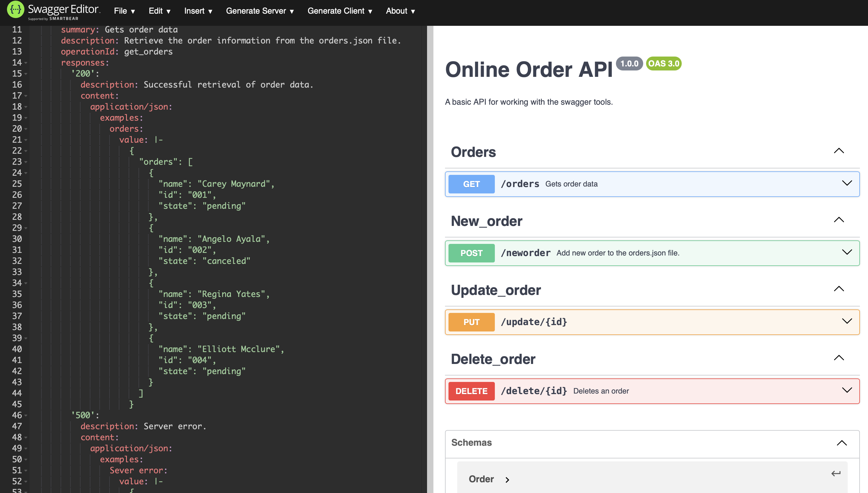Collapse code block at line 22

pyautogui.click(x=25, y=151)
